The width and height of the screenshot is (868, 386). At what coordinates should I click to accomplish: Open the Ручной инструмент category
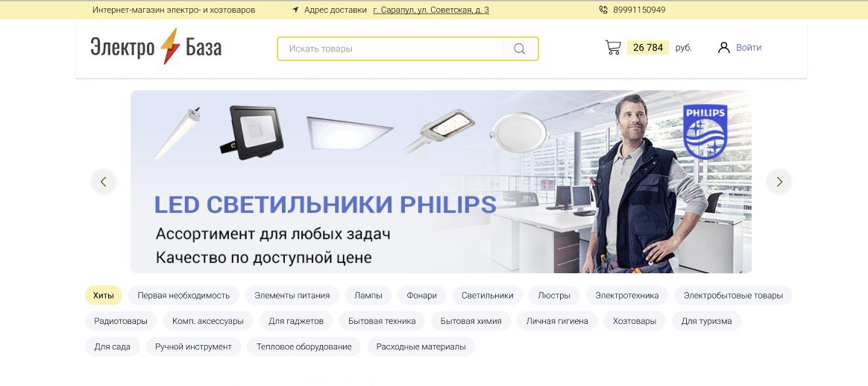coord(193,346)
